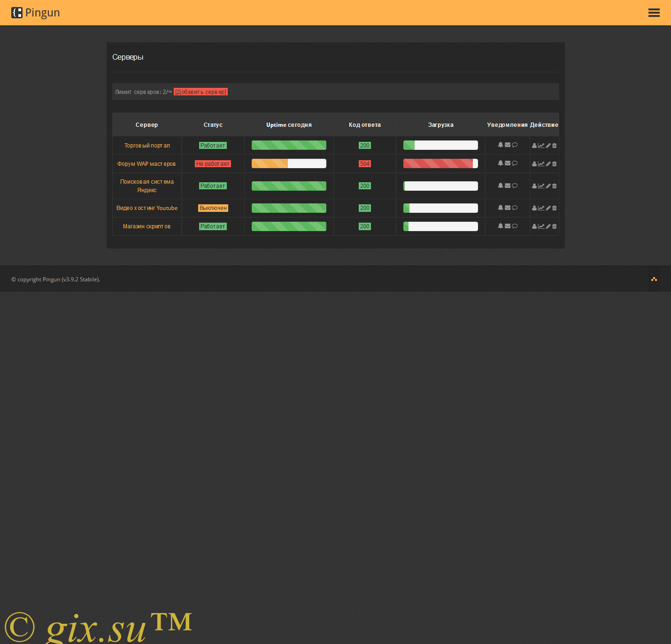Click the 200 code badge for Видео хостинг Youtube
Viewport: 671px width, 644px height.
coord(365,208)
